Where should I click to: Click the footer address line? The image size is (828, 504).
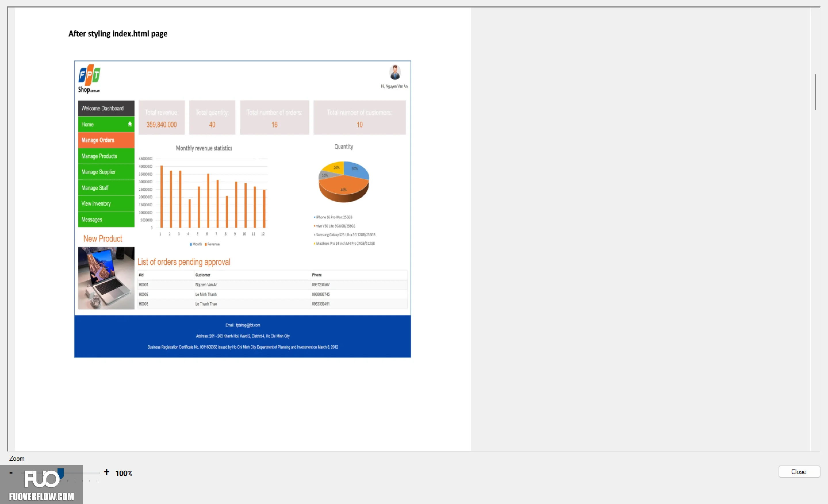pos(243,336)
